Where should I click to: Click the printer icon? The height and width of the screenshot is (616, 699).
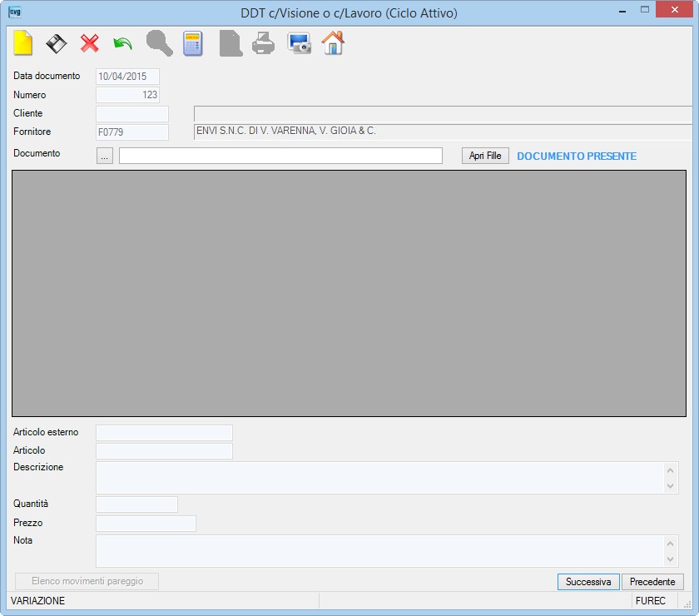coord(264,44)
